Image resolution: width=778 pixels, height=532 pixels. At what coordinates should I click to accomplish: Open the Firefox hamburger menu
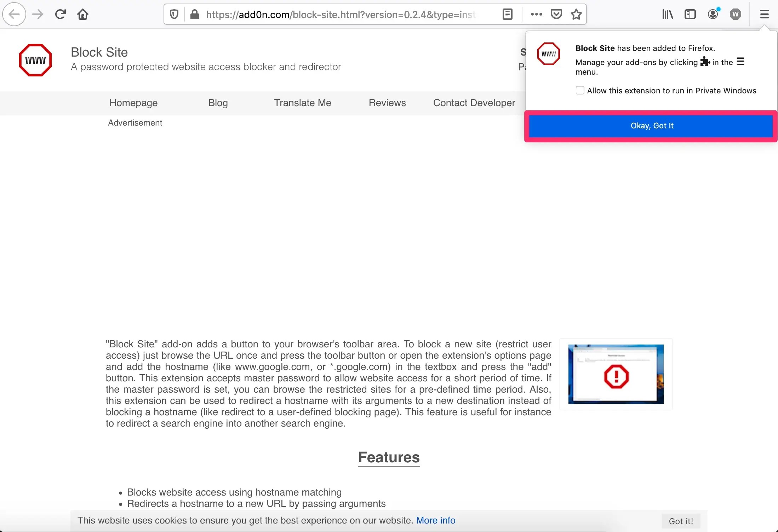[x=764, y=14]
